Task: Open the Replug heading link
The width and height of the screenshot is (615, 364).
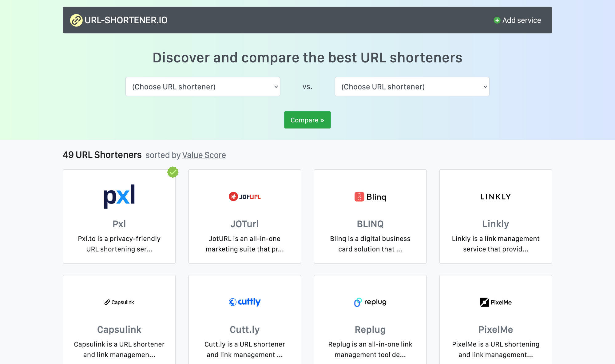Action: tap(370, 330)
